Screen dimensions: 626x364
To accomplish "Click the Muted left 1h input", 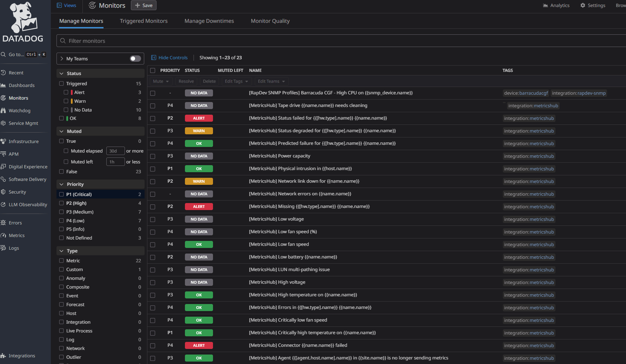I will (115, 162).
